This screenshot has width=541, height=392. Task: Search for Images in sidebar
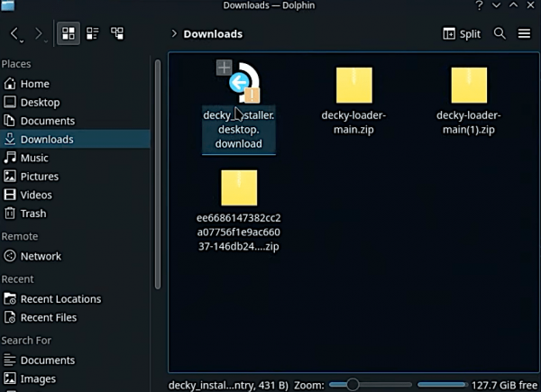pos(75,378)
